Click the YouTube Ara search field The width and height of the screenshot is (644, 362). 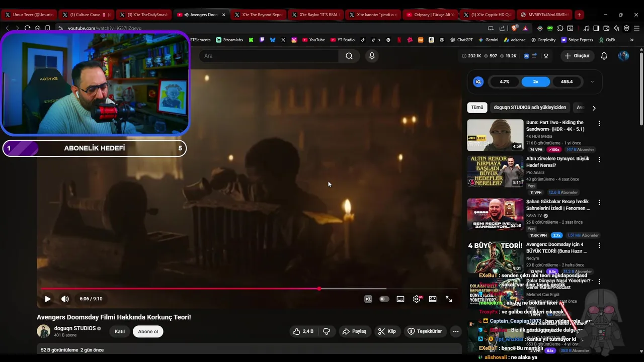[x=269, y=56]
